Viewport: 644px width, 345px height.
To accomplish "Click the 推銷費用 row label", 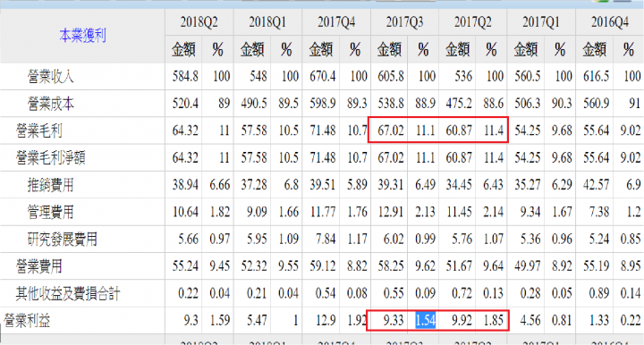I will 50,185.
